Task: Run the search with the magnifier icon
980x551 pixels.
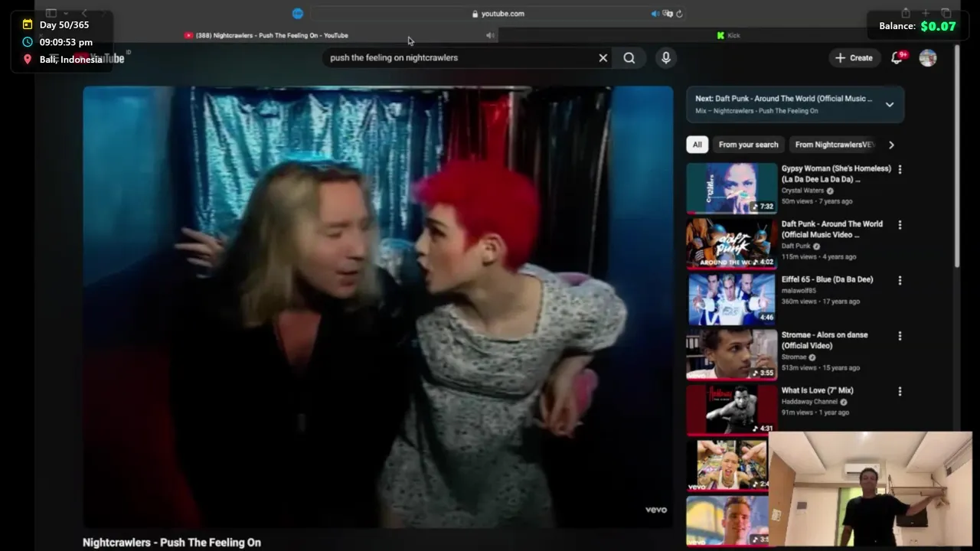Action: click(629, 57)
